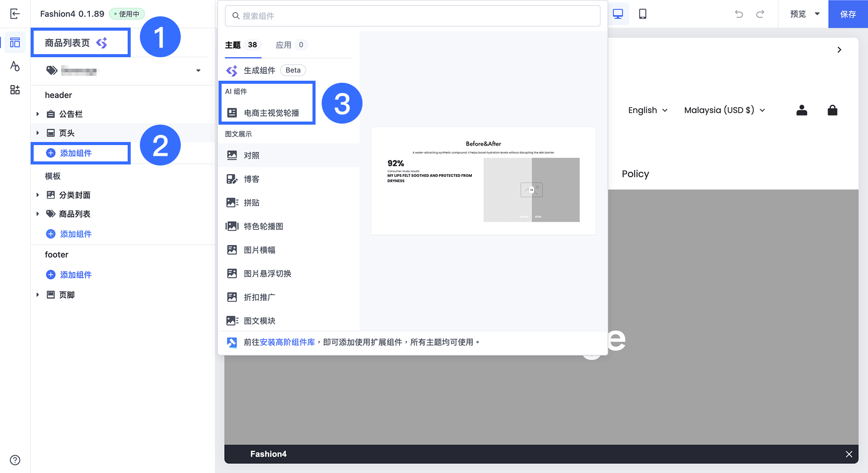Click the 生成组件 sparkle icon

click(232, 70)
